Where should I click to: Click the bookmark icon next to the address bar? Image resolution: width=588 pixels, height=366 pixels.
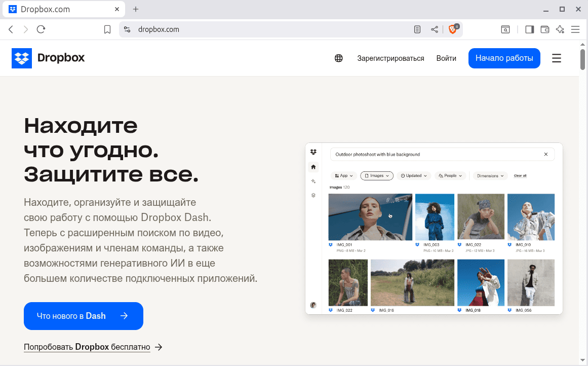tap(107, 29)
